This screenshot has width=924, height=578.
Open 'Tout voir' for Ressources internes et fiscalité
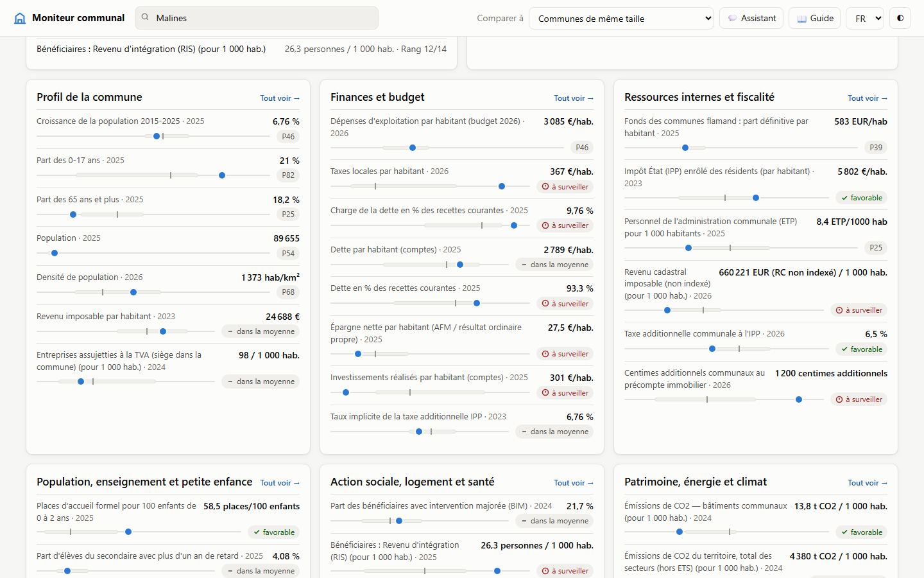[868, 98]
